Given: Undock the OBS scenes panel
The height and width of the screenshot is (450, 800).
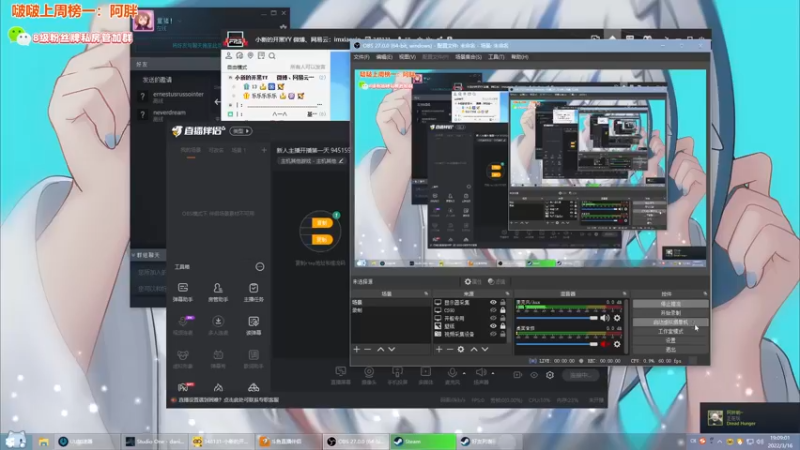Looking at the screenshot, I should pos(426,294).
